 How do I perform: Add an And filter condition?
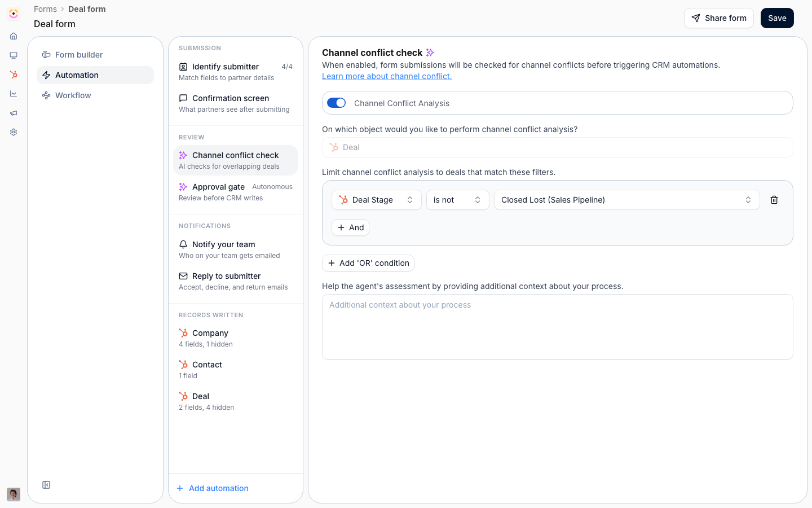point(350,227)
